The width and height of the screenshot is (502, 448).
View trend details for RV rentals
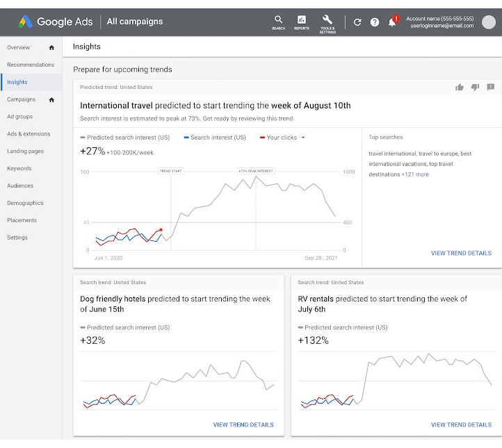pyautogui.click(x=461, y=424)
